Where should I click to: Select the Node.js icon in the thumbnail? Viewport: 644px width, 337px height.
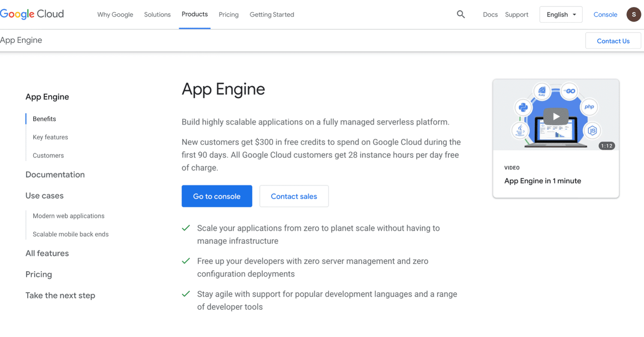593,130
